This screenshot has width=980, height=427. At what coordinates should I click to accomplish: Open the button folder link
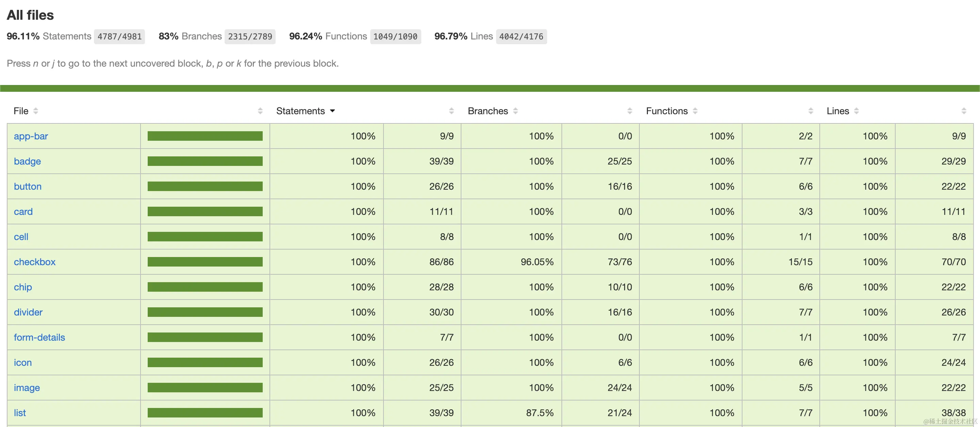(x=28, y=186)
